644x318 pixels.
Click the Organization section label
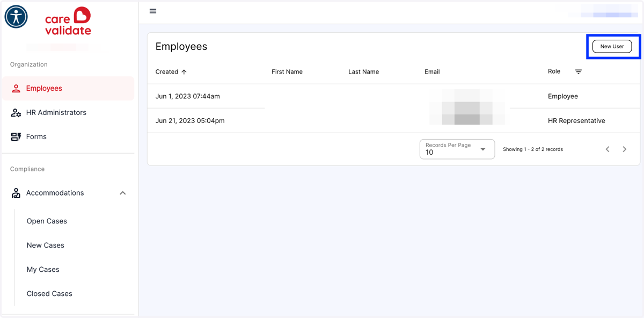click(29, 64)
